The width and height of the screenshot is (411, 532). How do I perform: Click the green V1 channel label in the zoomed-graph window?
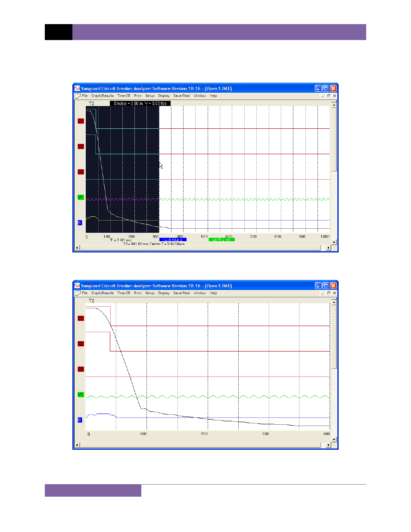81,395
